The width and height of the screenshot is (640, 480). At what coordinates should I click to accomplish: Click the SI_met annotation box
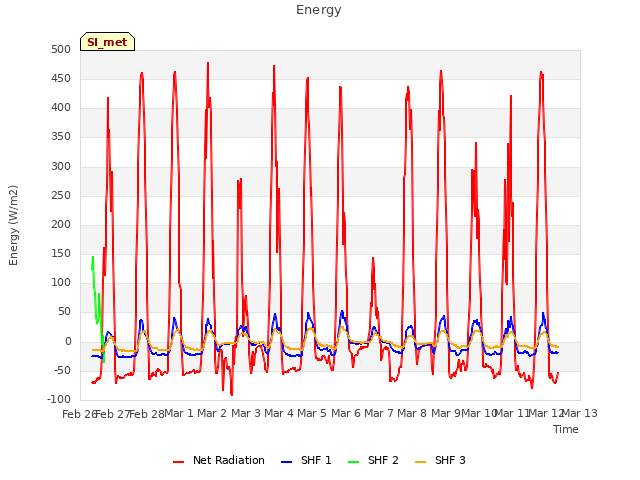tap(107, 42)
